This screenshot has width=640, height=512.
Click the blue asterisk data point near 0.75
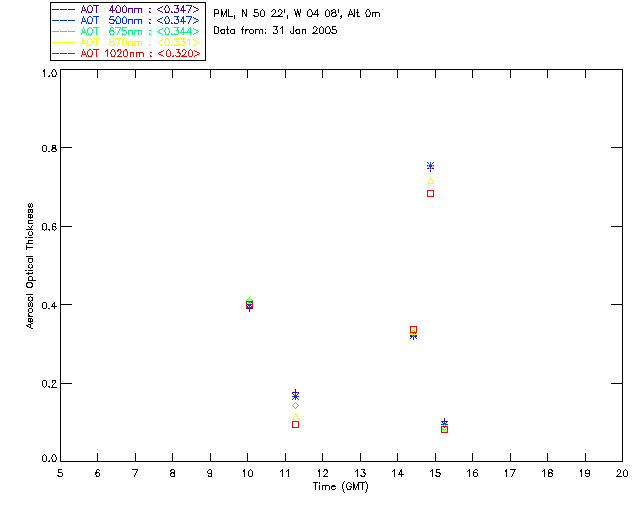430,166
